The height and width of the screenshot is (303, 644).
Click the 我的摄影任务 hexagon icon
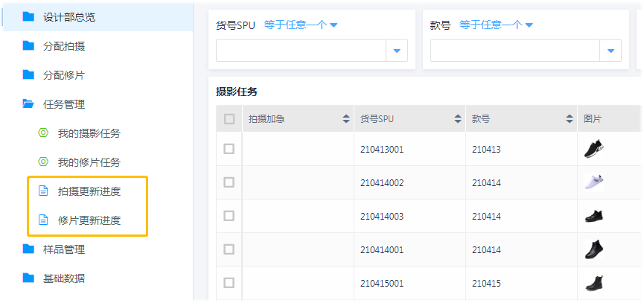43,133
